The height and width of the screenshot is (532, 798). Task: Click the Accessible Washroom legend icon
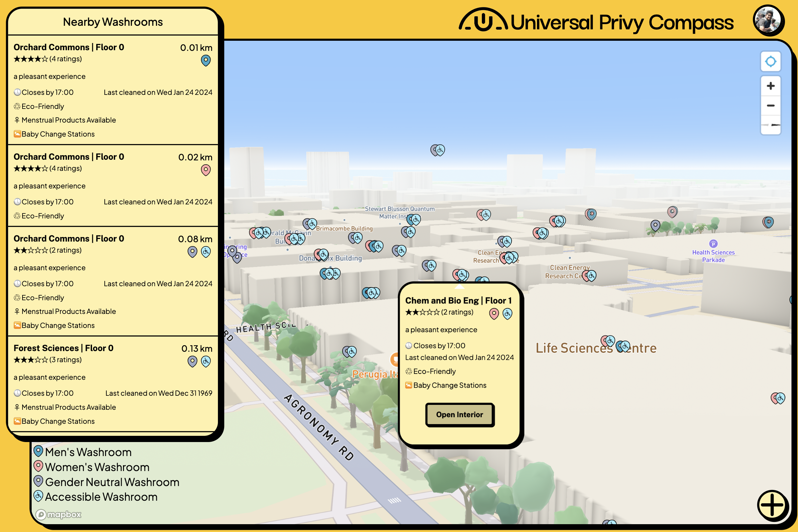click(38, 496)
